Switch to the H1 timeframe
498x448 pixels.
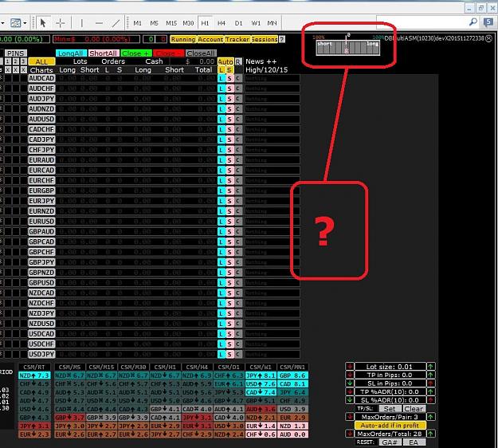coord(205,23)
